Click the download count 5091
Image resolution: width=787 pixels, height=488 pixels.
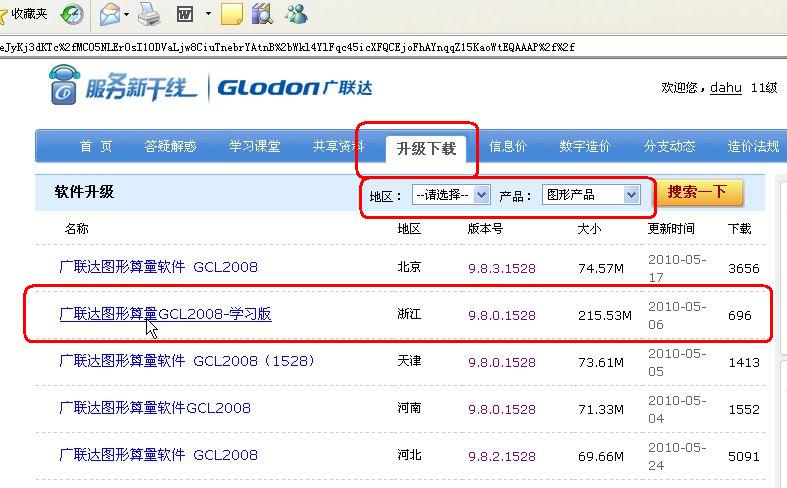click(x=744, y=456)
